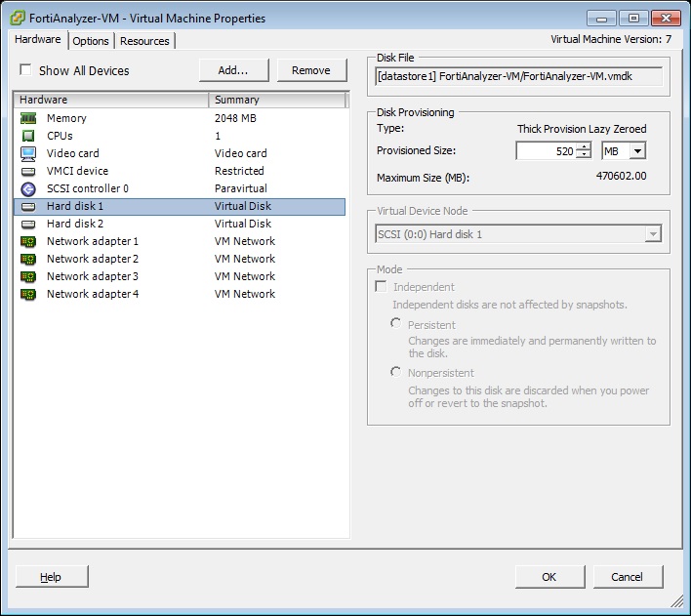
Task: Click the CPUs processor icon
Action: click(28, 136)
